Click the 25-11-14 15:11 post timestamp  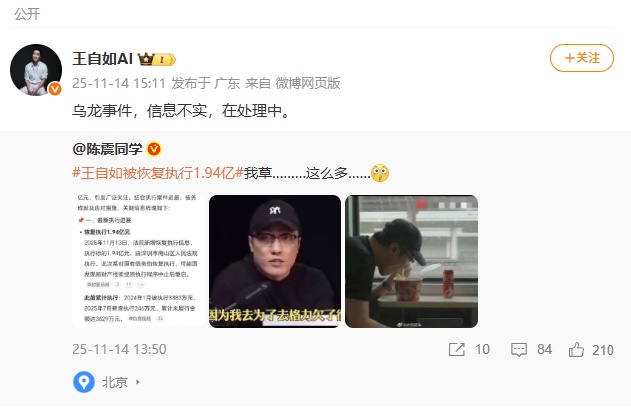pyautogui.click(x=119, y=83)
